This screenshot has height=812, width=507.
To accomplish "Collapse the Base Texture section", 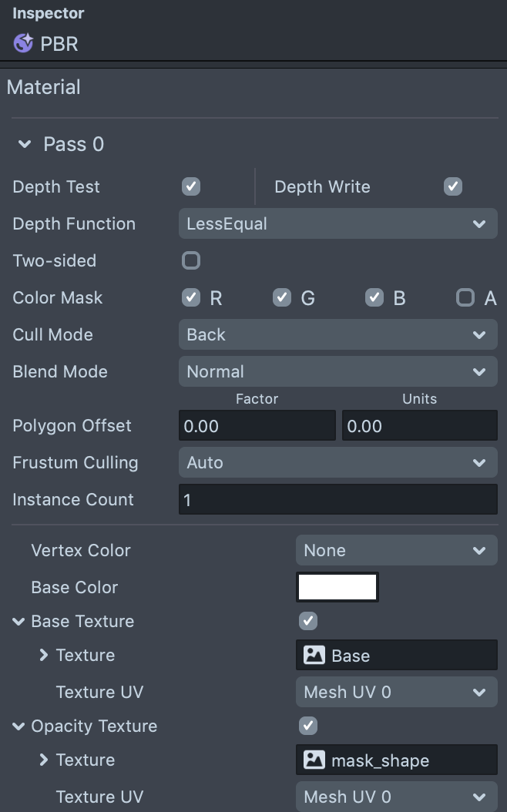I will (x=18, y=622).
